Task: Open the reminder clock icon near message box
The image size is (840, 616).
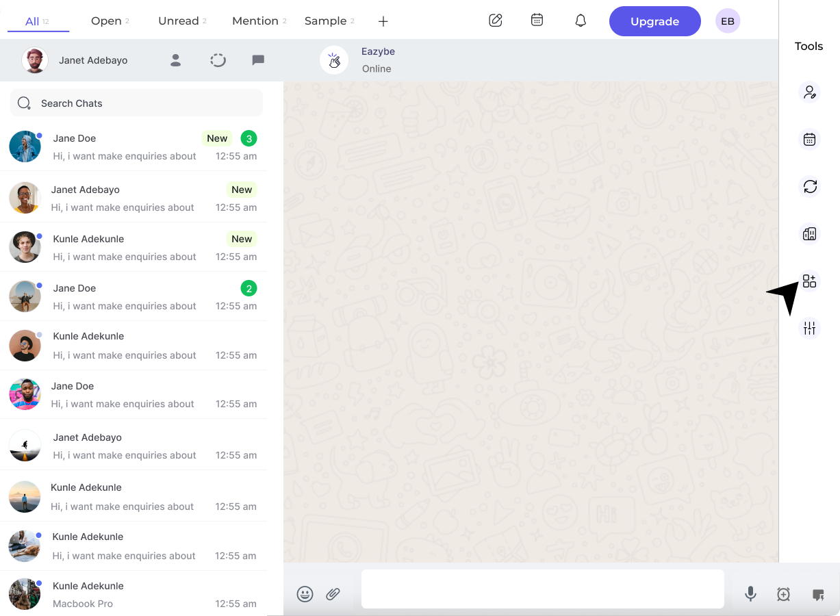Action: click(785, 594)
